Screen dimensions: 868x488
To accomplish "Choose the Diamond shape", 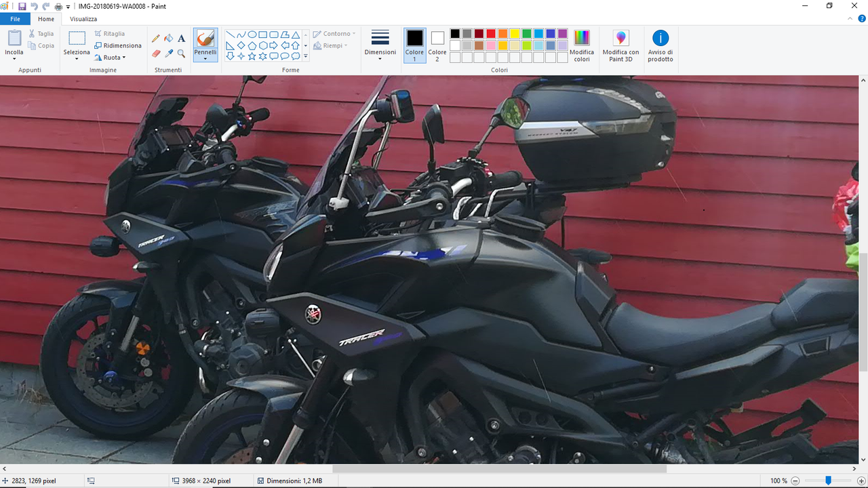I will coord(241,45).
